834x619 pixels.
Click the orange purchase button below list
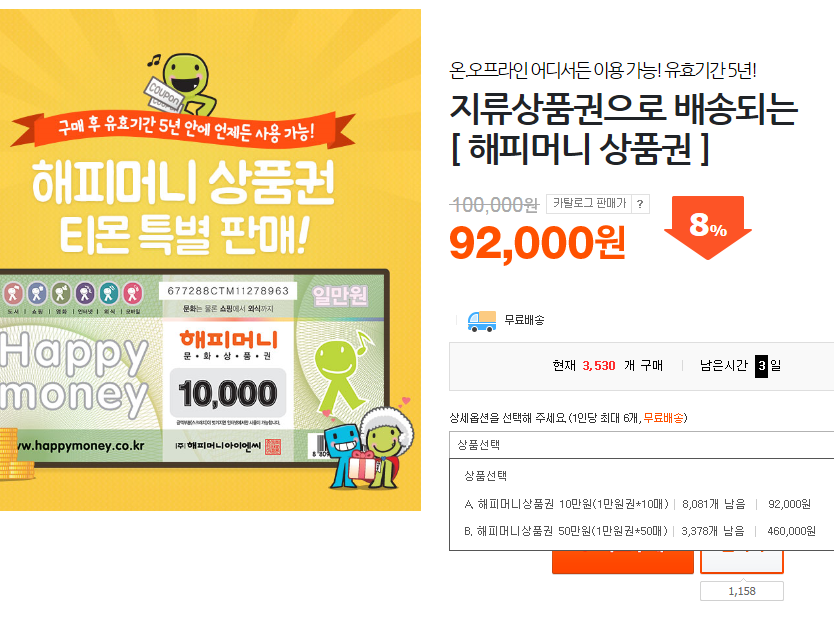pyautogui.click(x=623, y=562)
